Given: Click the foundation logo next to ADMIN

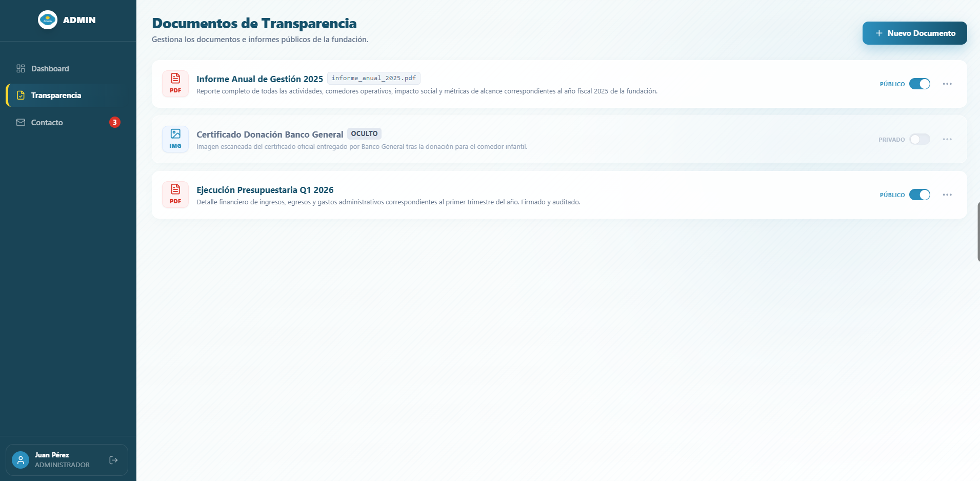Looking at the screenshot, I should pyautogui.click(x=48, y=20).
